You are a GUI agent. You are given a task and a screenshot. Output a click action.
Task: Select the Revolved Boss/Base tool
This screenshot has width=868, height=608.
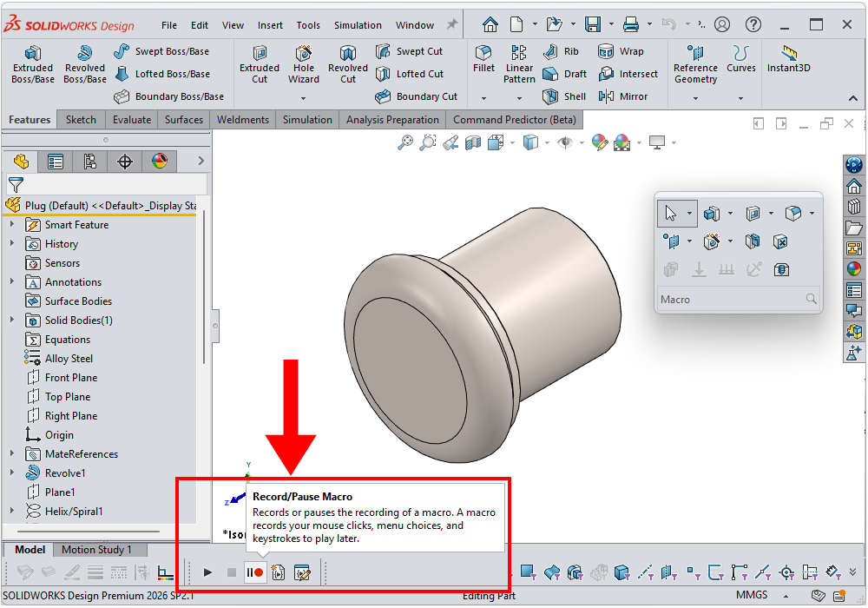point(85,64)
